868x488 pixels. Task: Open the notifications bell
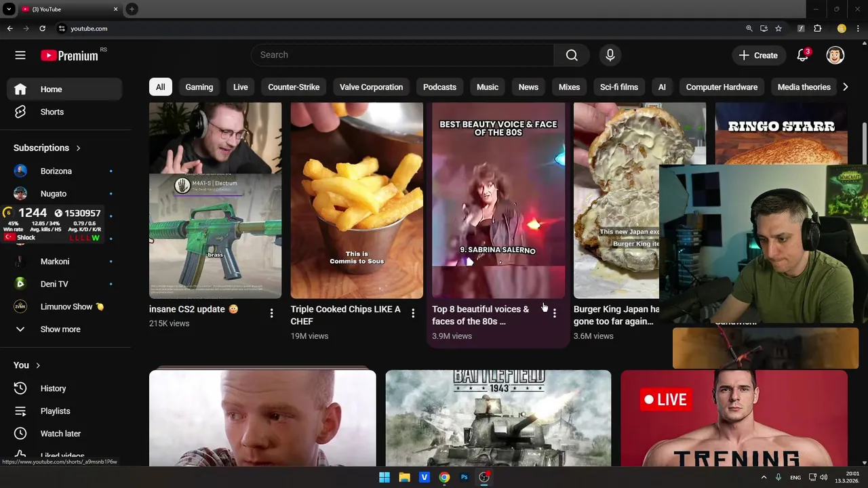point(803,55)
